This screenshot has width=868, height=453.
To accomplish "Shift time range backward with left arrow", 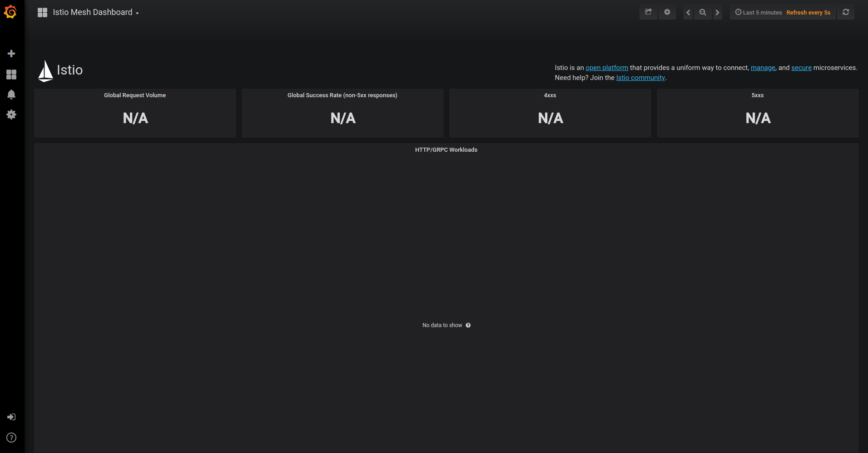I will pyautogui.click(x=688, y=12).
